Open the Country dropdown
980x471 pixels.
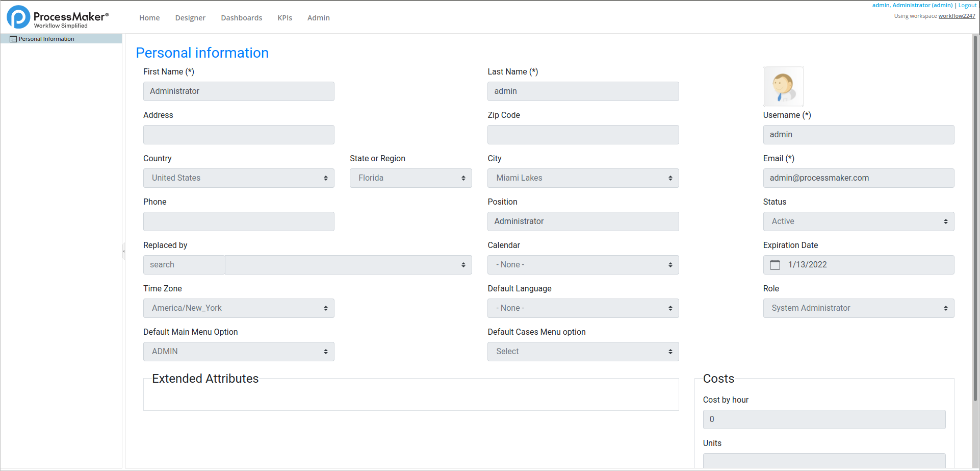(238, 178)
